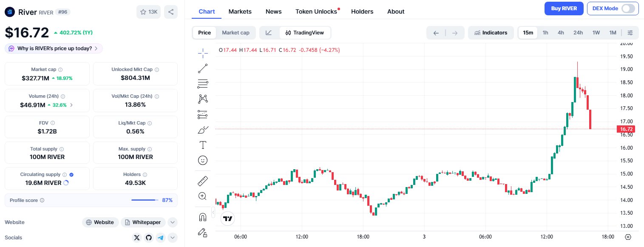Toggle DEX Mode switch
This screenshot has width=644, height=247.
coord(628,9)
